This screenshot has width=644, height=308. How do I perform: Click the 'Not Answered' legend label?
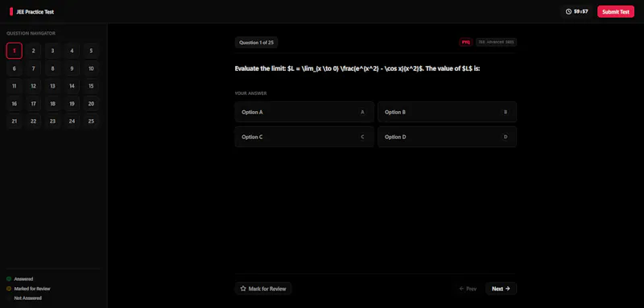28,298
